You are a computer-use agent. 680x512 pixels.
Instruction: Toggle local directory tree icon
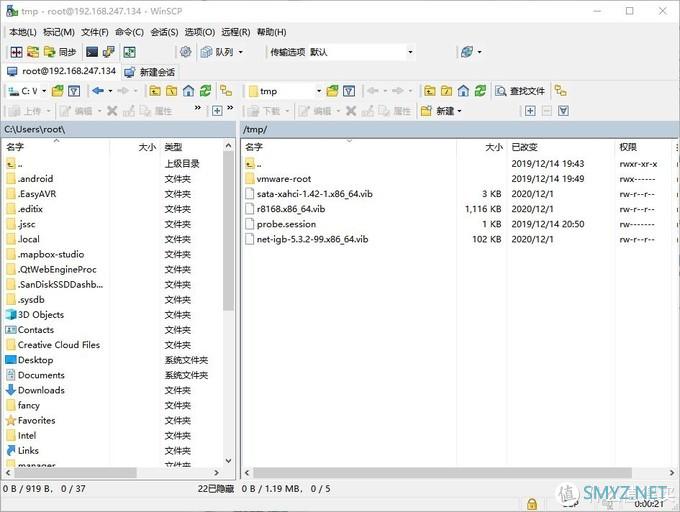226,91
